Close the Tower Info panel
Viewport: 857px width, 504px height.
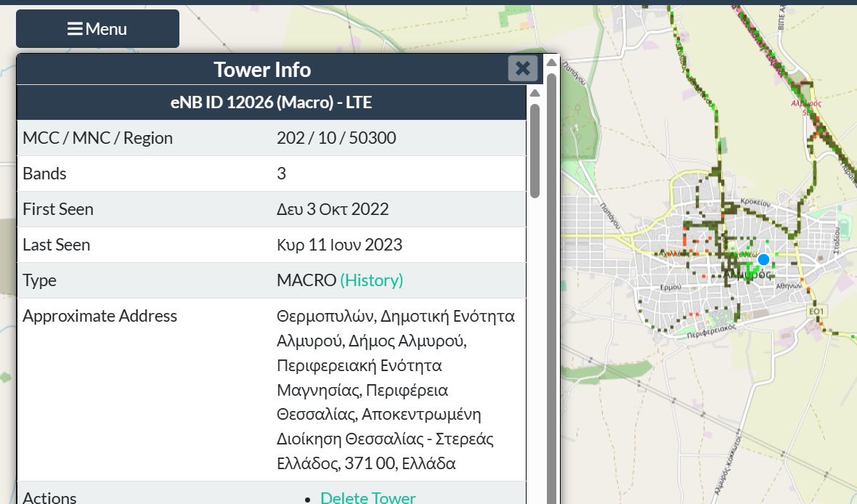tap(522, 68)
